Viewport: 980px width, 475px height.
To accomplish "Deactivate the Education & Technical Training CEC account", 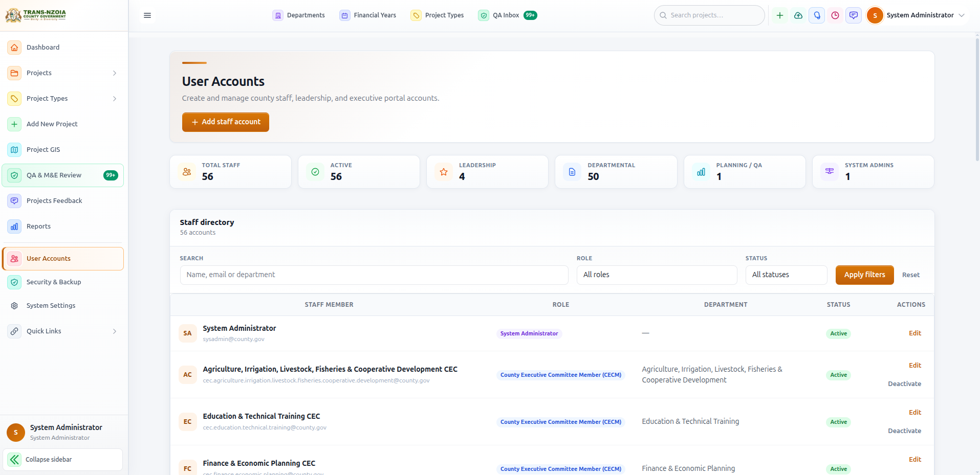I will pyautogui.click(x=904, y=431).
